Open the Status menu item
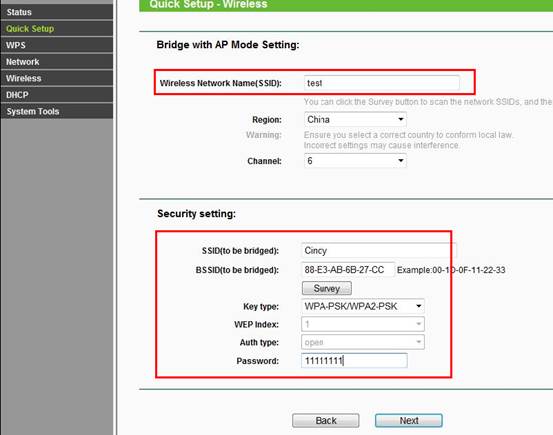Image resolution: width=553 pixels, height=435 pixels. coord(57,12)
